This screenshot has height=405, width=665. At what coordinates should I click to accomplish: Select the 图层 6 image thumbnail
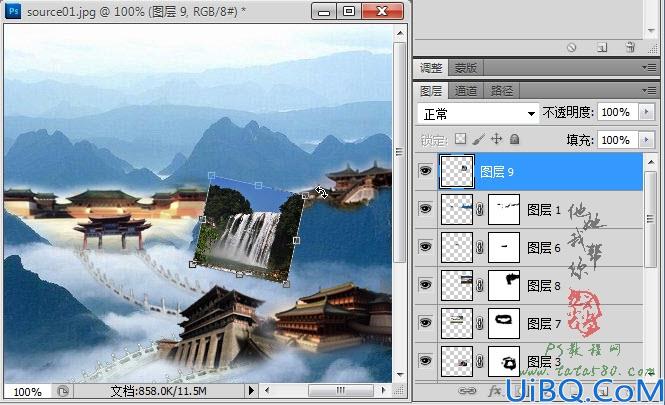click(x=457, y=247)
